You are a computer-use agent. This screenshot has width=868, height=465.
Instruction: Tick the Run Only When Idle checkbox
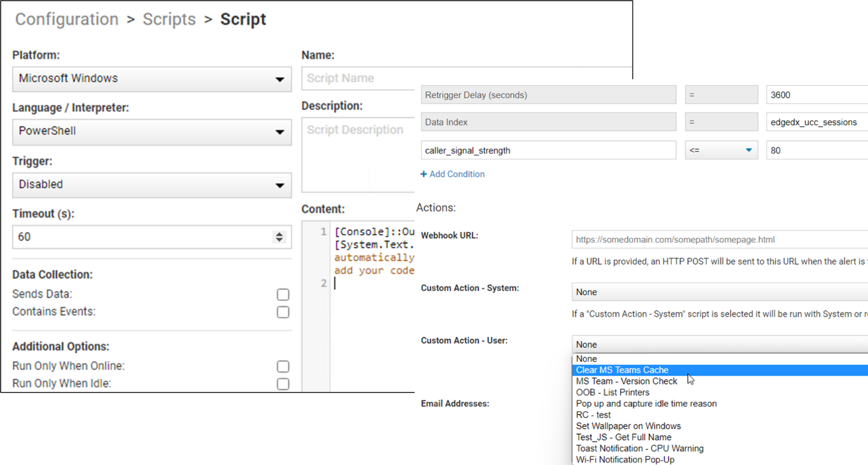pyautogui.click(x=283, y=384)
